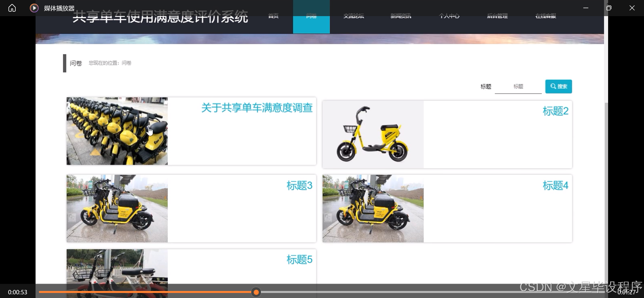Click the elapsed time 0:00:53 label
This screenshot has width=644, height=298.
[17, 292]
